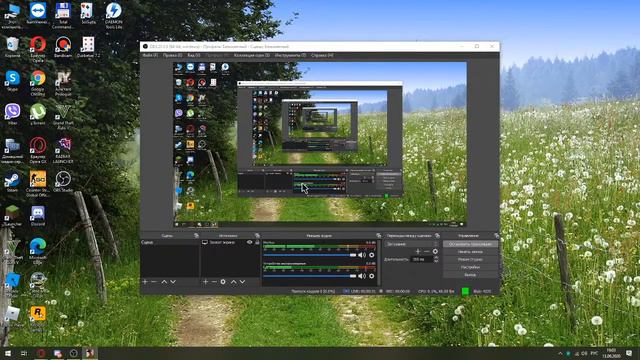Open the Google Chrome desktop shortcut
This screenshot has width=640, height=360.
tap(38, 82)
